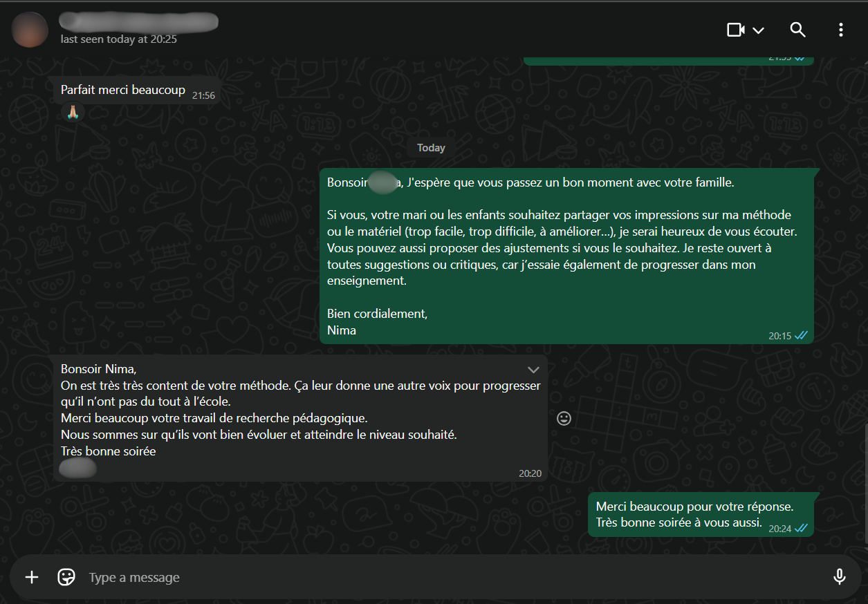Open the three-dot chat menu

coord(840,30)
